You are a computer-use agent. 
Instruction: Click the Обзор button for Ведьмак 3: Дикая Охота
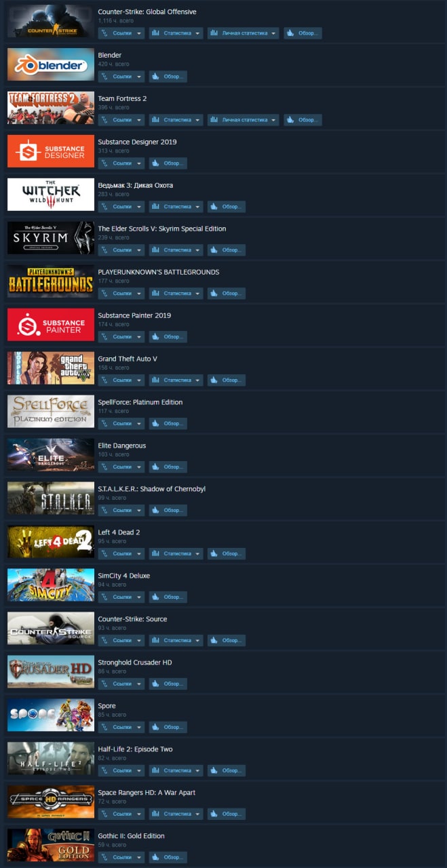point(227,207)
